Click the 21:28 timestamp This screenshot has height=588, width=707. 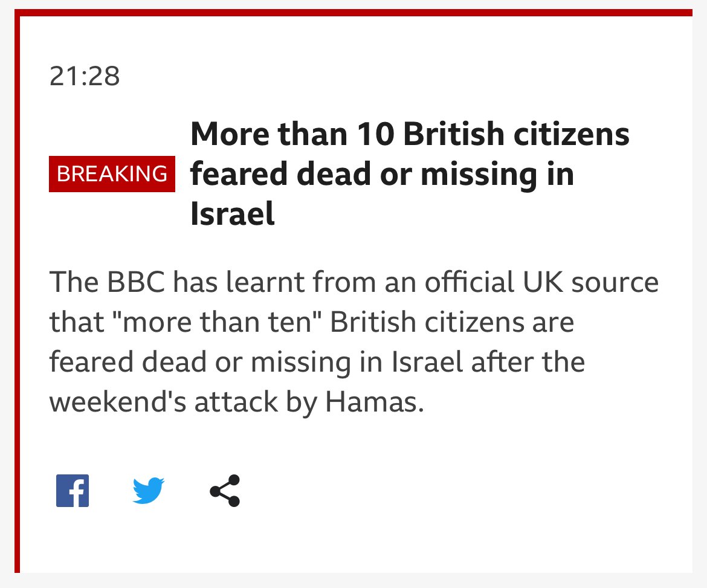(x=85, y=76)
